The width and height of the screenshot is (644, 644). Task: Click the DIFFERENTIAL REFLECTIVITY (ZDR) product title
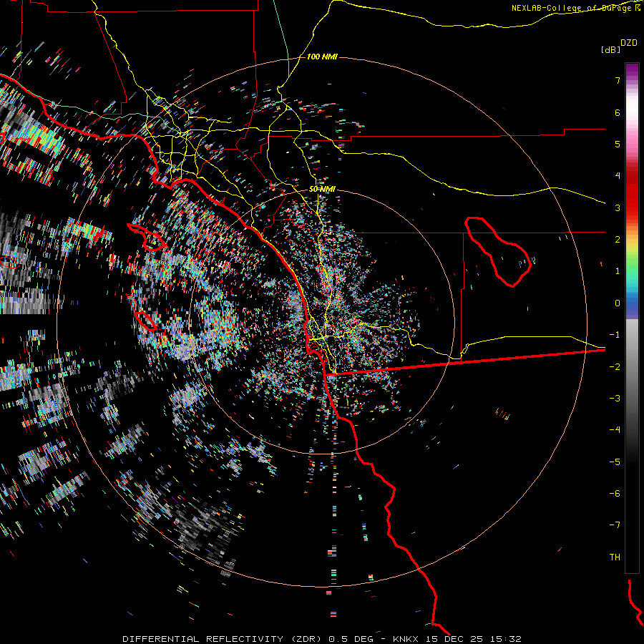pyautogui.click(x=223, y=639)
